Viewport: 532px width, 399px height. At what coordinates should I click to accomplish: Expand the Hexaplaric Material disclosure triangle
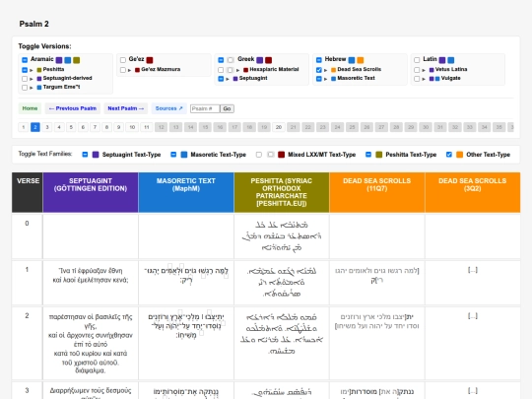point(237,70)
